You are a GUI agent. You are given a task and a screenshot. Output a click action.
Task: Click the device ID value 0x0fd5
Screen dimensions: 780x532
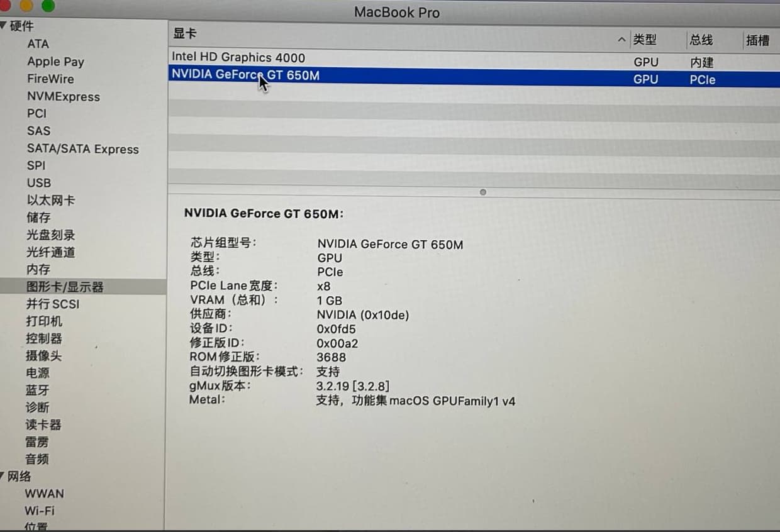coord(337,329)
